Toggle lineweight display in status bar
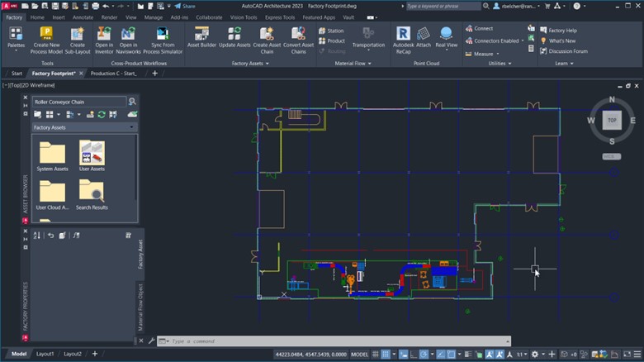Image resolution: width=644 pixels, height=362 pixels. point(468,355)
